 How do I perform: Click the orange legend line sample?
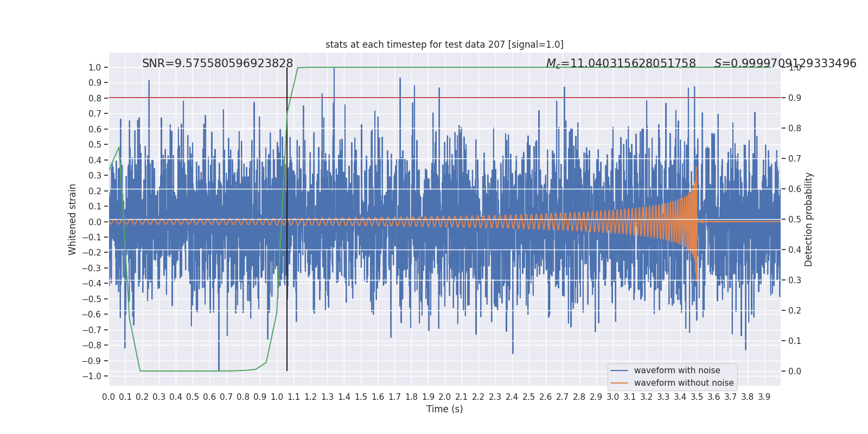[x=619, y=383]
